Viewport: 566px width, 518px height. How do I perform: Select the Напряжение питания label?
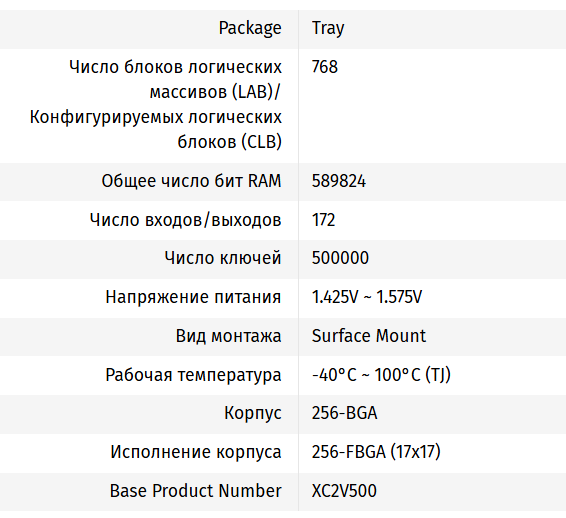pyautogui.click(x=193, y=297)
